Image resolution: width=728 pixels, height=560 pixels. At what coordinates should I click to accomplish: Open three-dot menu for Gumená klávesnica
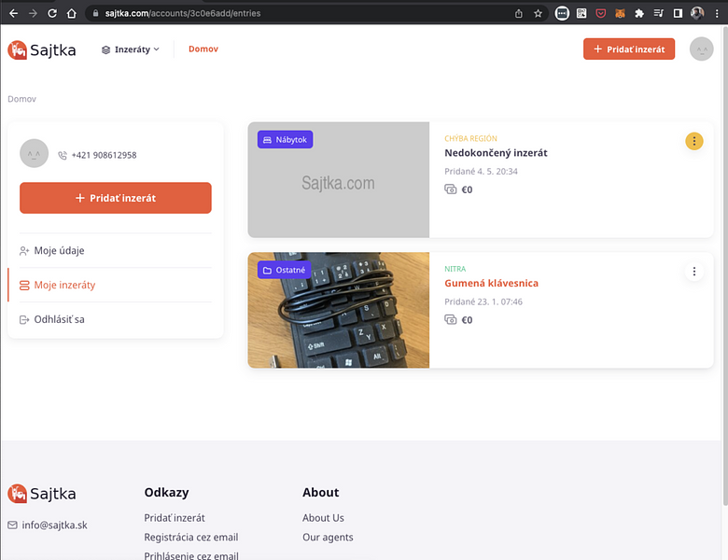pos(694,272)
